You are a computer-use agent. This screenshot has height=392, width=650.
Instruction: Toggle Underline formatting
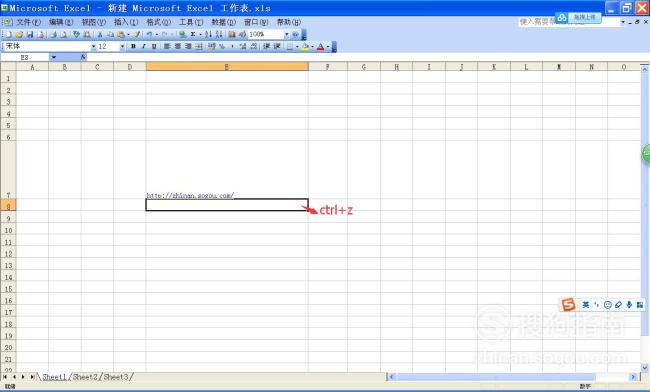(x=154, y=46)
